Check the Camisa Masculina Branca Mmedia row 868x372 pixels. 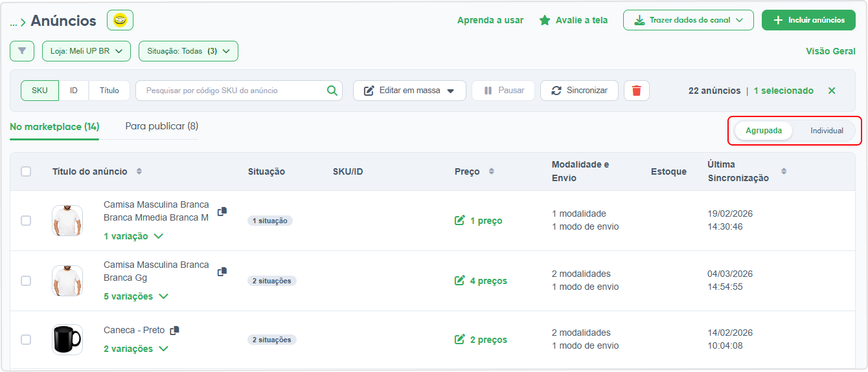coord(26,221)
